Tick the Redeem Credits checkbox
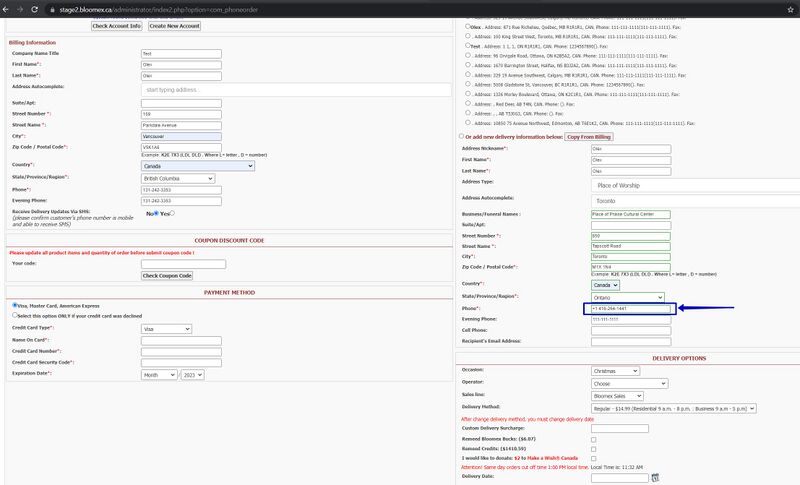Viewport: 800px width, 485px height. pos(593,449)
